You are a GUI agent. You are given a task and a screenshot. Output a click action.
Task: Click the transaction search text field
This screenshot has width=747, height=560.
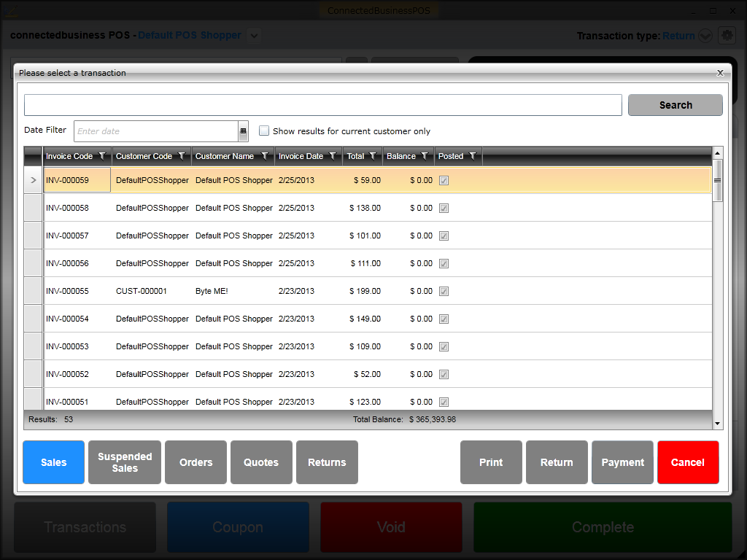click(x=322, y=105)
